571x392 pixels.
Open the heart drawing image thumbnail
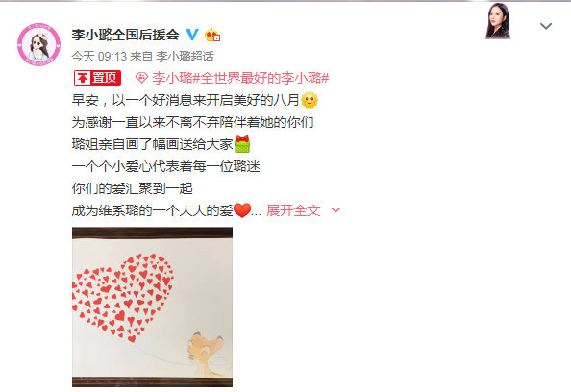point(152,306)
